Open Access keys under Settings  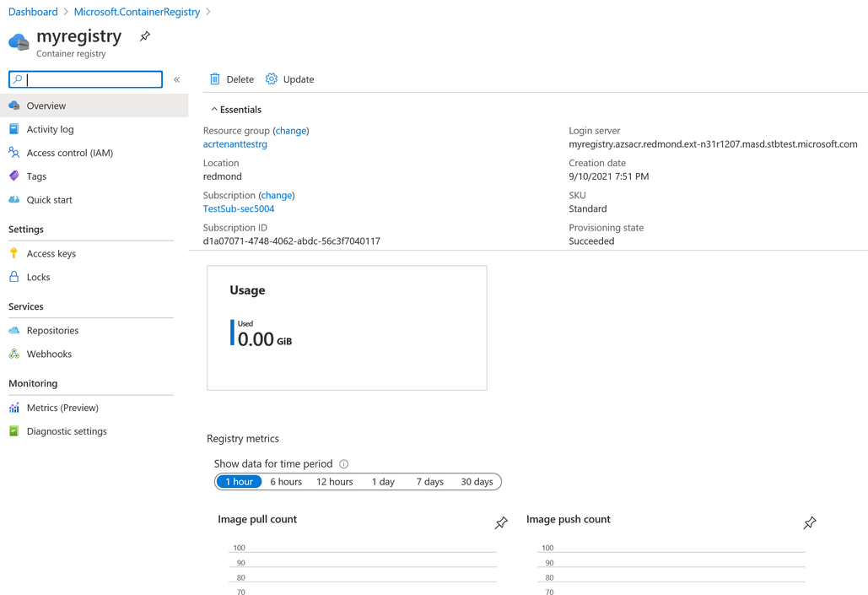click(x=94, y=253)
